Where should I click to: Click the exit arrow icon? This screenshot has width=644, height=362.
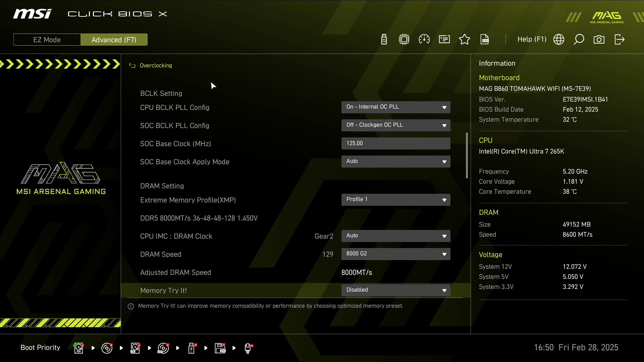[x=620, y=40]
